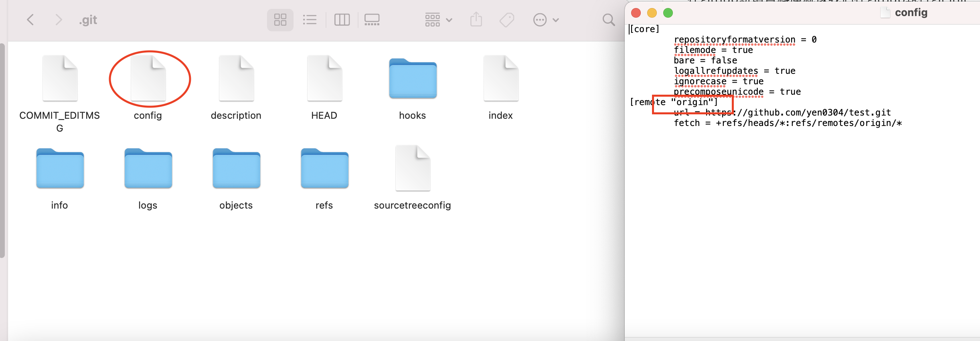The image size is (980, 341).
Task: Click the Share icon in Finder toolbar
Action: pos(476,20)
